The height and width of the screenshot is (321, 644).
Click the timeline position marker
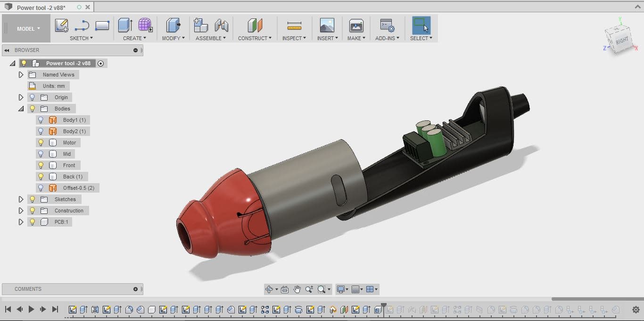tap(384, 306)
